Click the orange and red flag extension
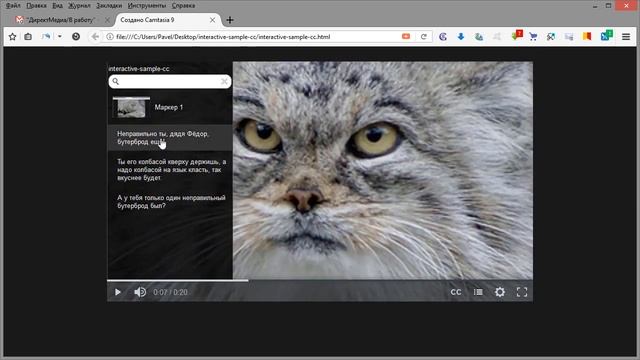The width and height of the screenshot is (640, 360). (x=587, y=37)
